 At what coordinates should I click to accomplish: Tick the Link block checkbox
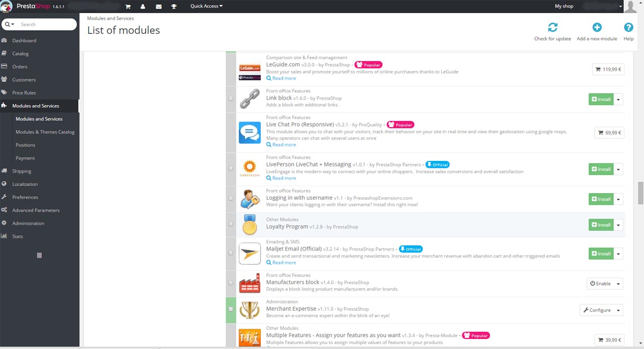click(x=231, y=99)
